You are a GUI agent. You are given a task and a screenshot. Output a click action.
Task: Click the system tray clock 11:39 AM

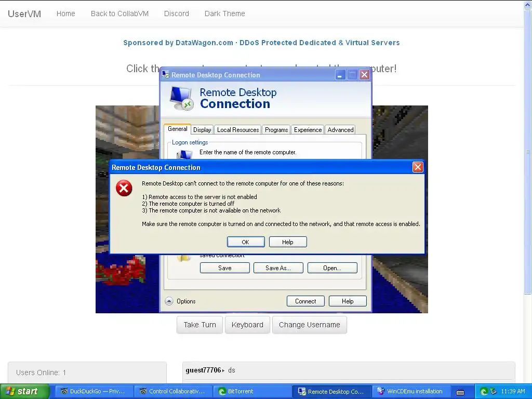click(x=513, y=392)
